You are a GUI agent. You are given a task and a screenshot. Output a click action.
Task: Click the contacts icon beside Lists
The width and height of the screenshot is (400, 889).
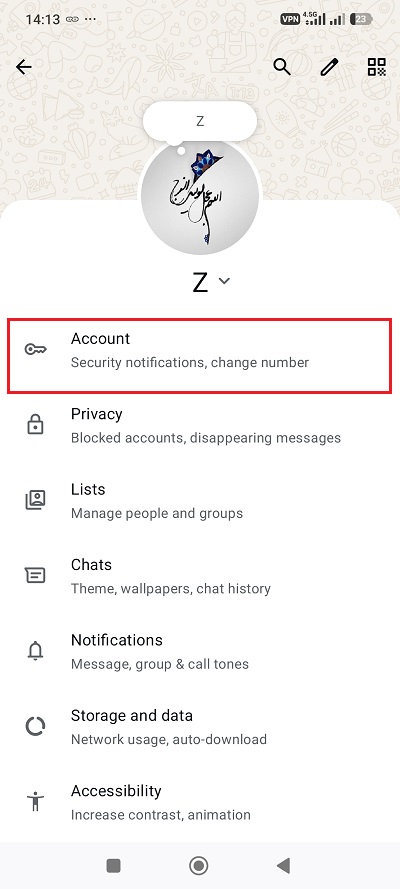pos(36,500)
